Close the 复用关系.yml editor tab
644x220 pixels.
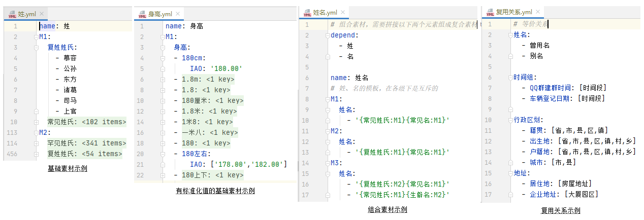(x=537, y=12)
